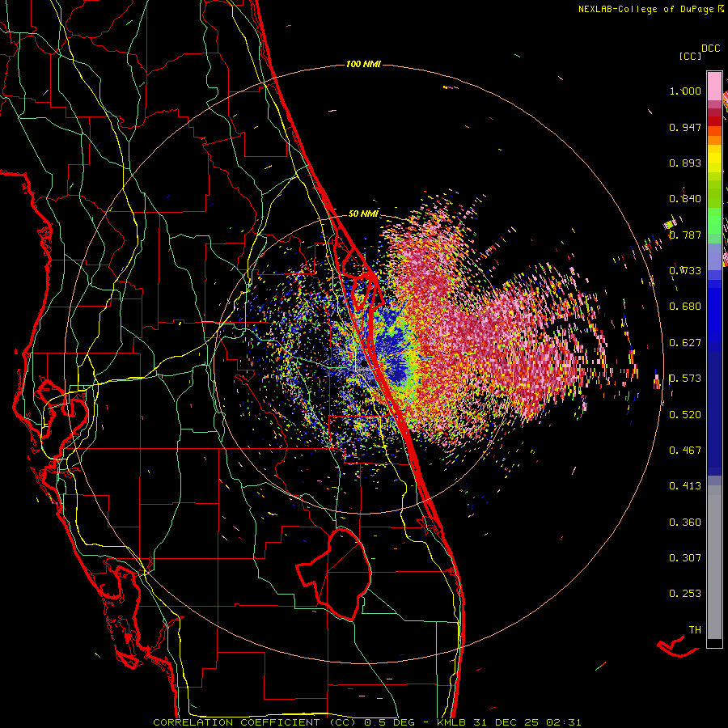Click the 0.787 scale value
The image size is (728, 728).
tap(685, 235)
